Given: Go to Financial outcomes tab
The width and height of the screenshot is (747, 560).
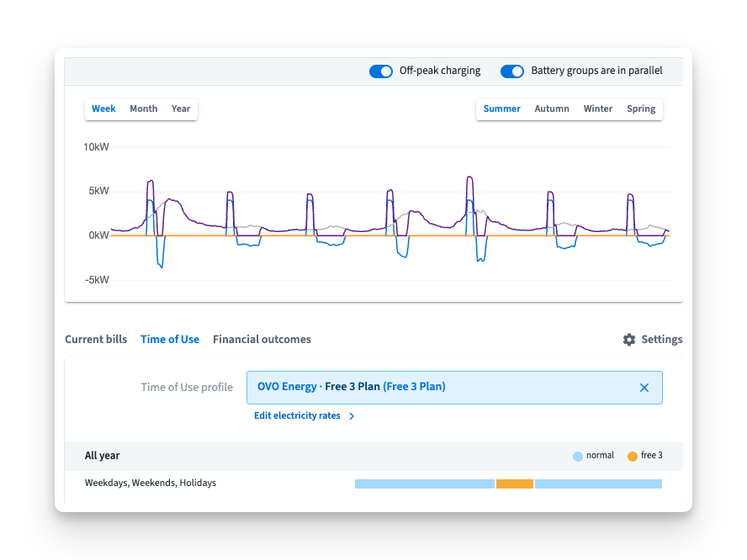Looking at the screenshot, I should click(262, 340).
